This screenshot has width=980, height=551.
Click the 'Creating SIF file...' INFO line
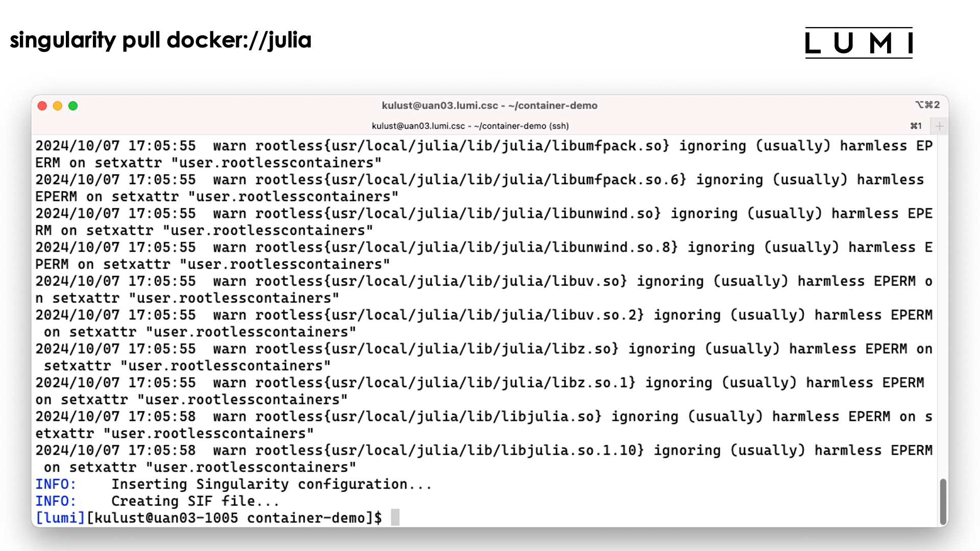(x=195, y=501)
